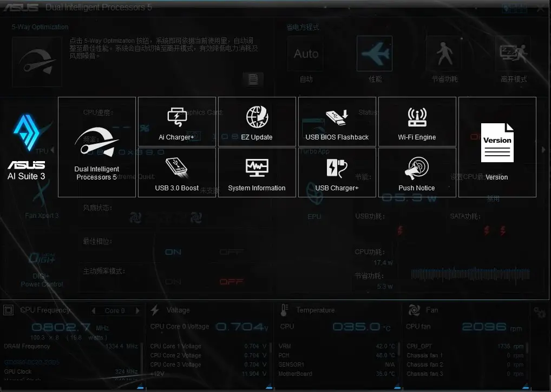This screenshot has width=551, height=392.
Task: Turn ON the 主动频率模式 setting
Action: coord(173,282)
